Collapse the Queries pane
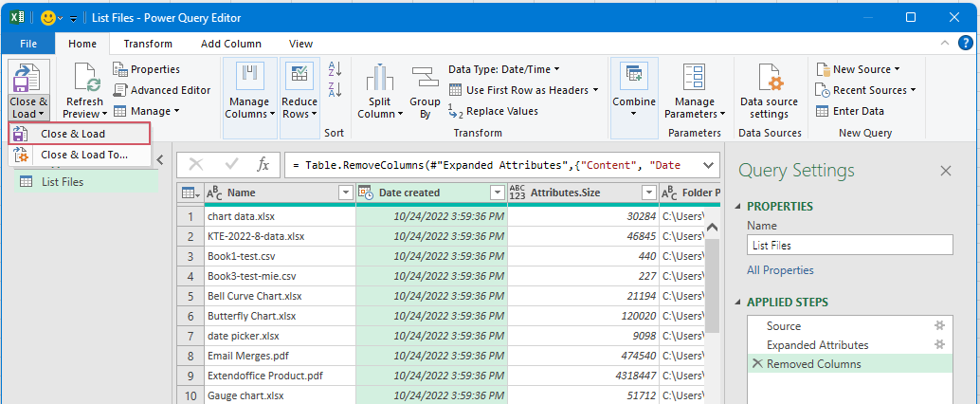The image size is (980, 404). pyautogui.click(x=160, y=158)
